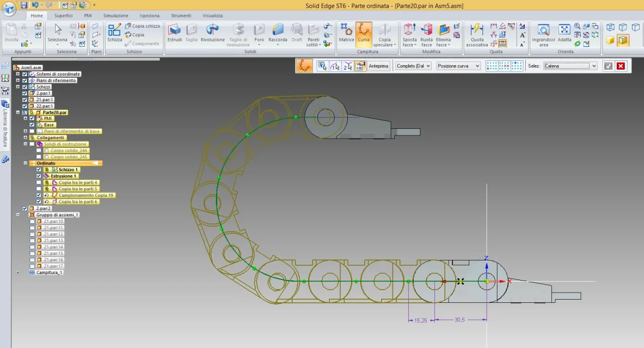Screen dimensions: 644x348
Task: Activate the Matrice pattern tool
Action: click(346, 33)
